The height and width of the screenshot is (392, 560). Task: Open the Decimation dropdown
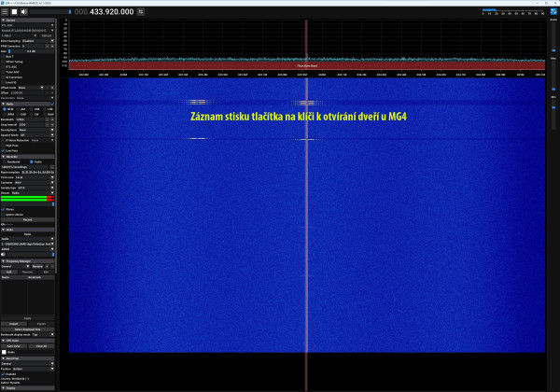pos(35,98)
